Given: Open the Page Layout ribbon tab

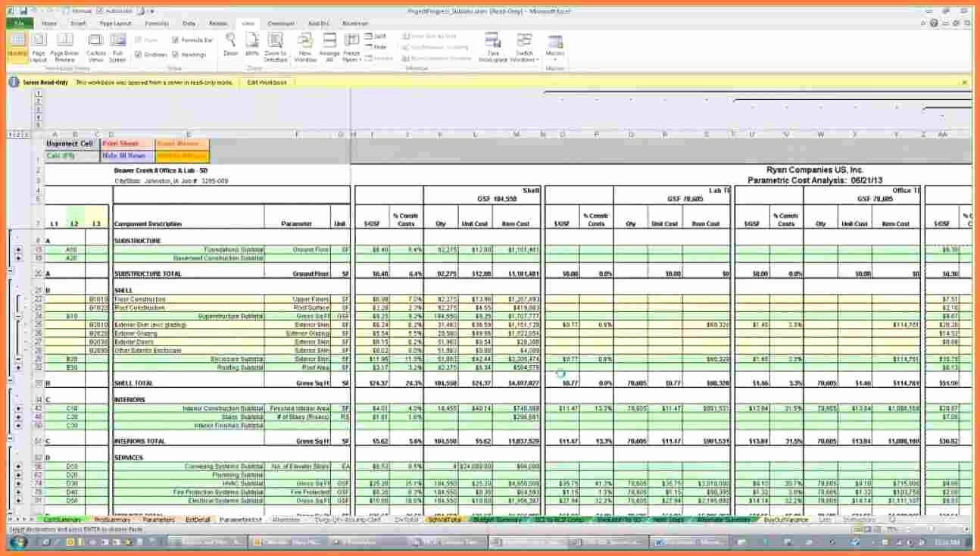Looking at the screenshot, I should (116, 23).
